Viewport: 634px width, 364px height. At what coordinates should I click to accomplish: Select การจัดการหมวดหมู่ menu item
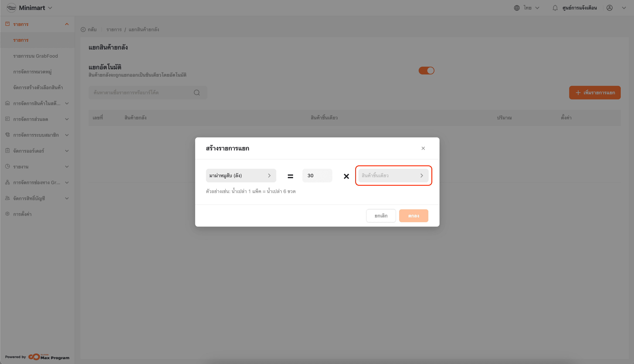pyautogui.click(x=32, y=72)
